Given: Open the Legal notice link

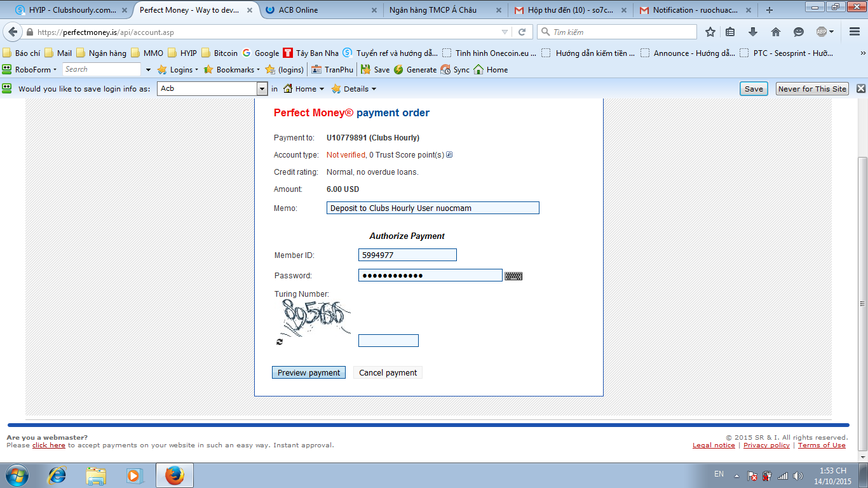Looking at the screenshot, I should [714, 445].
